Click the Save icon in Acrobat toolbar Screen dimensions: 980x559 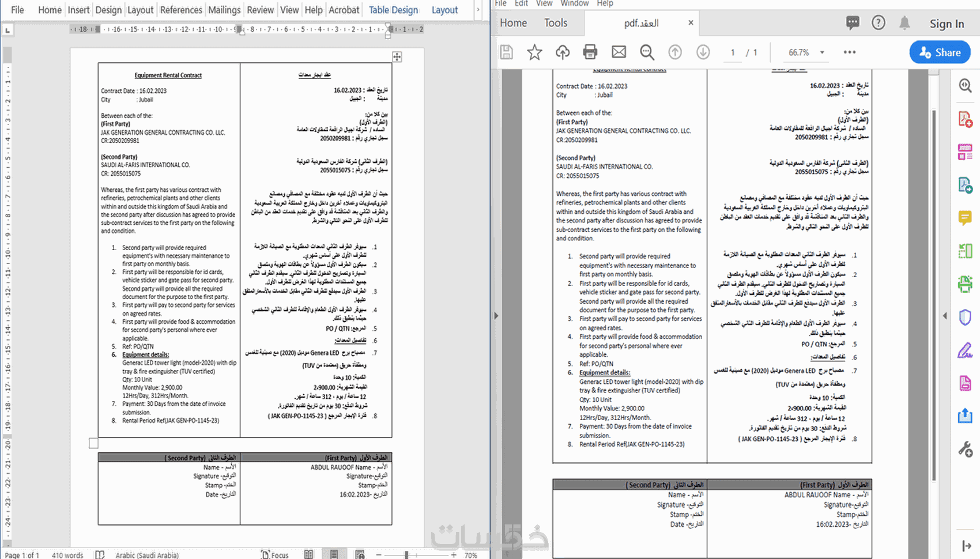(507, 52)
